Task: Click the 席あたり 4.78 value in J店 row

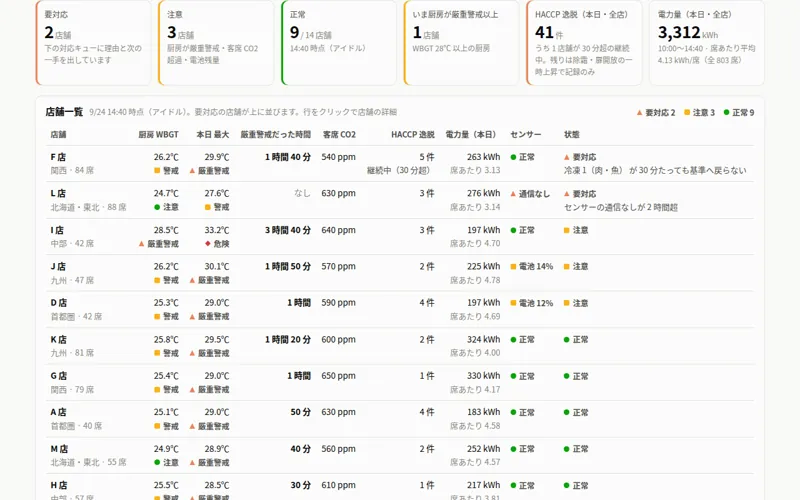Action: pyautogui.click(x=475, y=280)
